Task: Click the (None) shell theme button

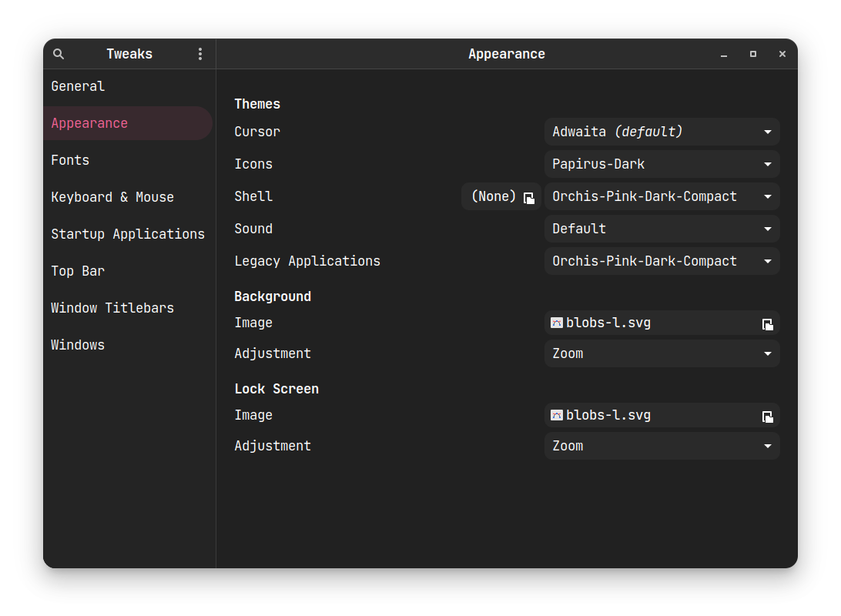Action: [494, 196]
